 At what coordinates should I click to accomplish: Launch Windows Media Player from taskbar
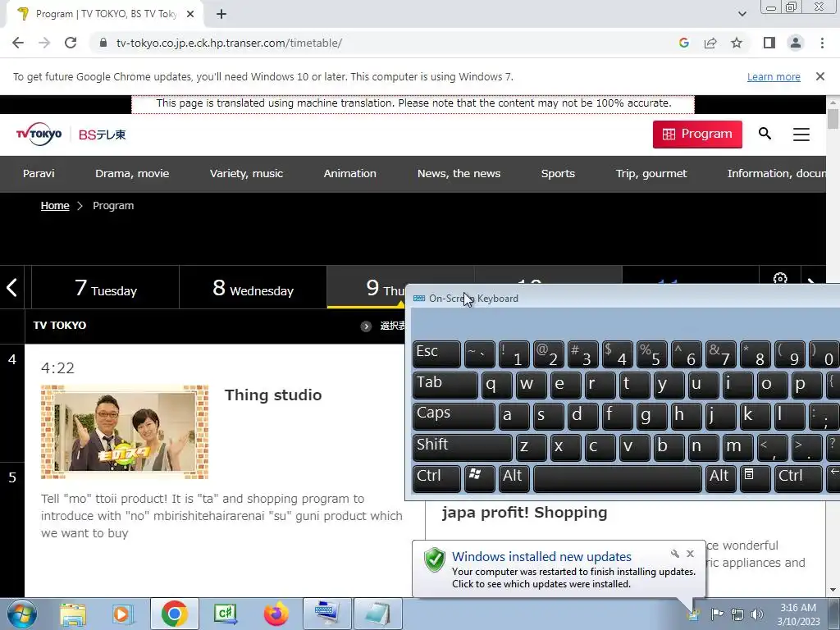click(123, 614)
